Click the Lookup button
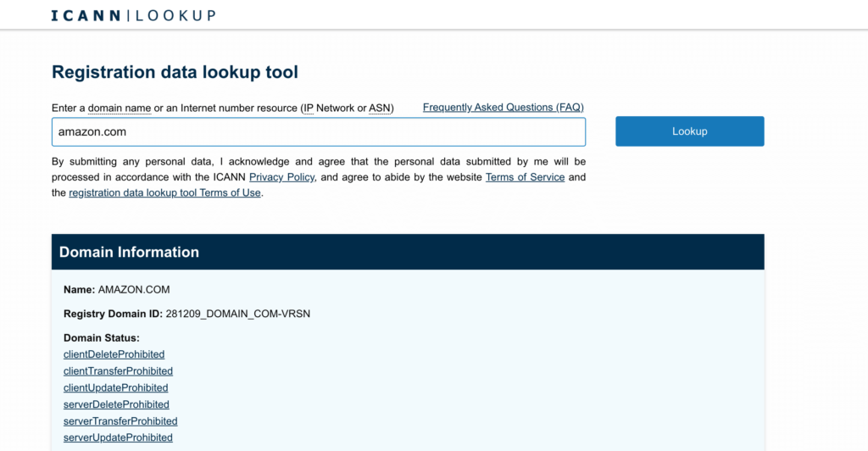 point(690,131)
